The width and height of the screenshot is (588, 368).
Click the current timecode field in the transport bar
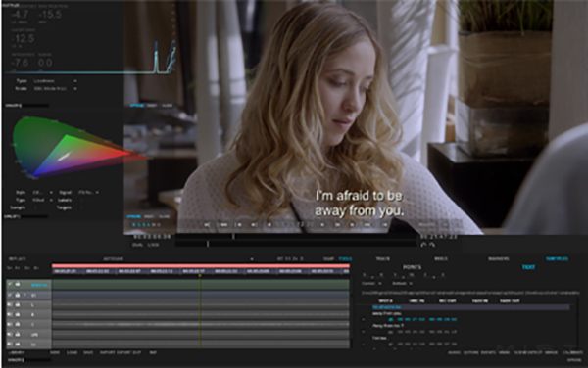pos(296,225)
